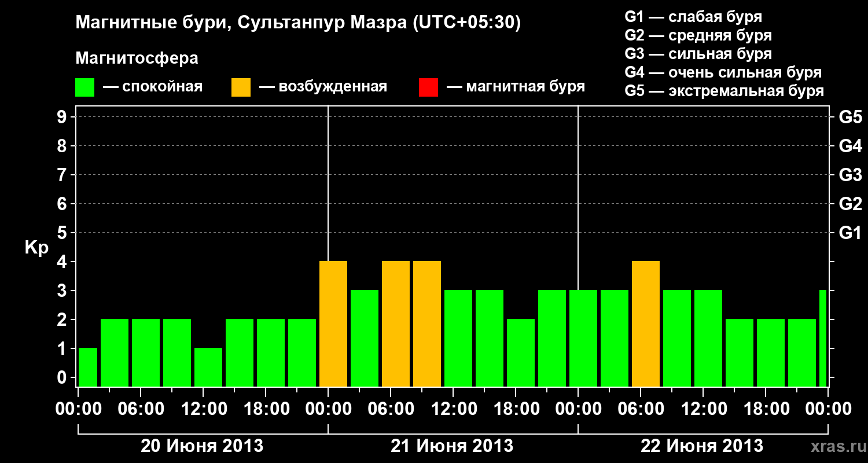Screen dimensions: 868x463
Task: Click the orange bar above 06:00 on 21 June
Action: (396, 324)
